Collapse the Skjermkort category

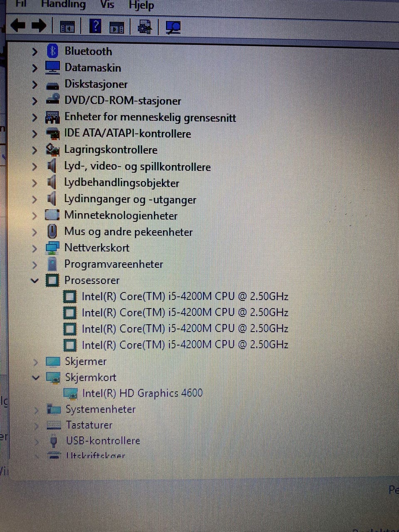point(36,378)
